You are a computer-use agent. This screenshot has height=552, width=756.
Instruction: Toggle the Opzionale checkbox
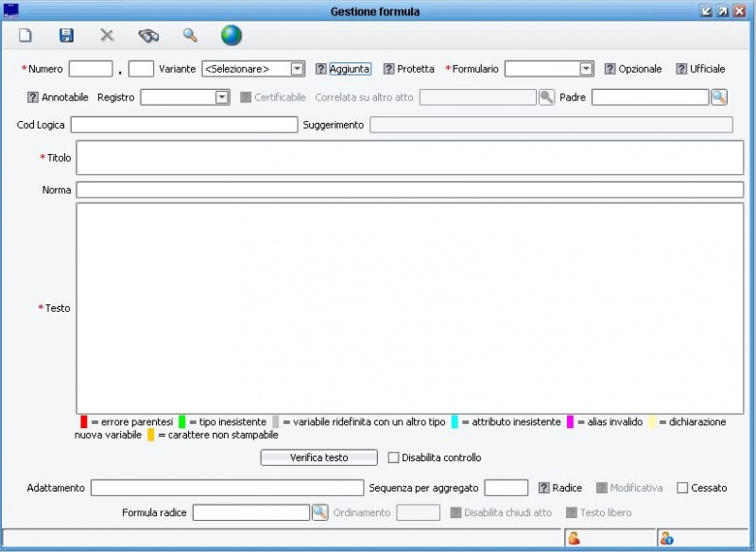coord(610,69)
